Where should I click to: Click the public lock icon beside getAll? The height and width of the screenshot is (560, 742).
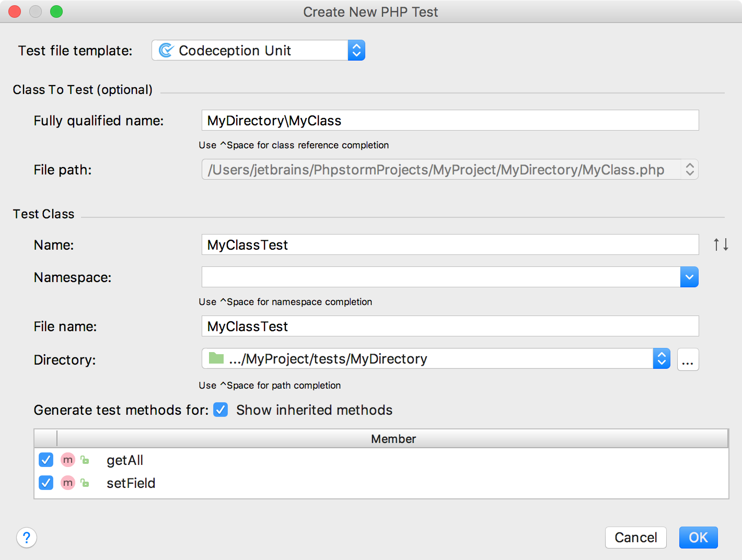coord(85,460)
